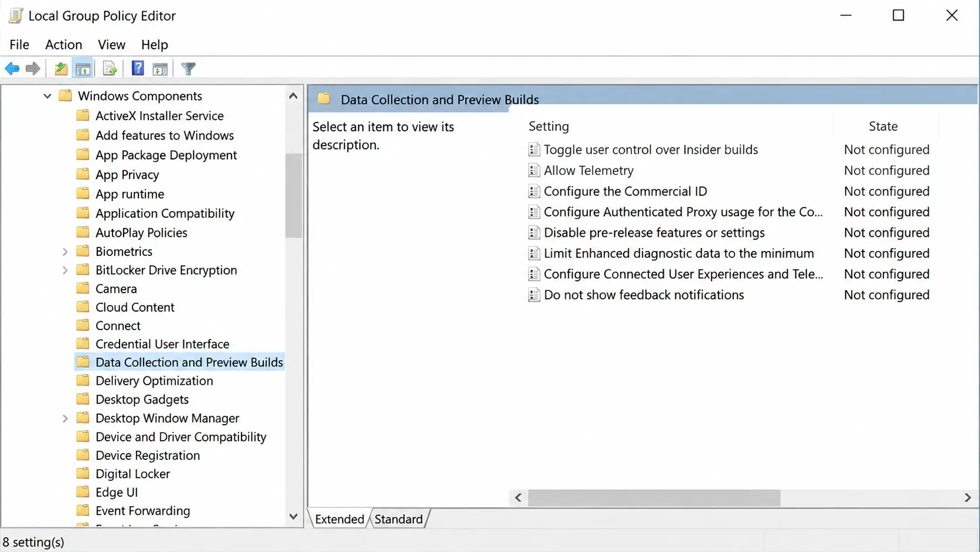This screenshot has width=980, height=552.
Task: Select Device Registration folder
Action: click(148, 455)
